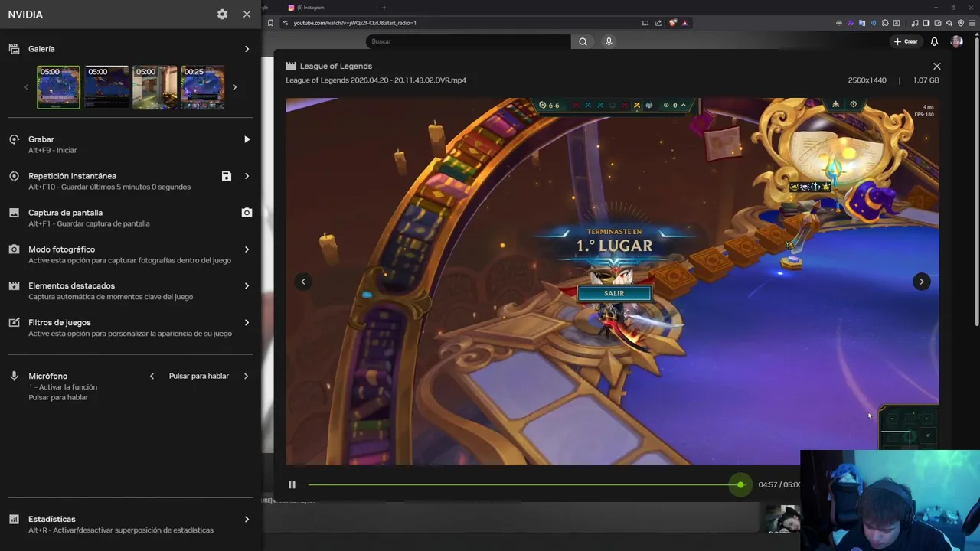This screenshot has width=980, height=551.
Task: Pause the video playback
Action: (292, 484)
